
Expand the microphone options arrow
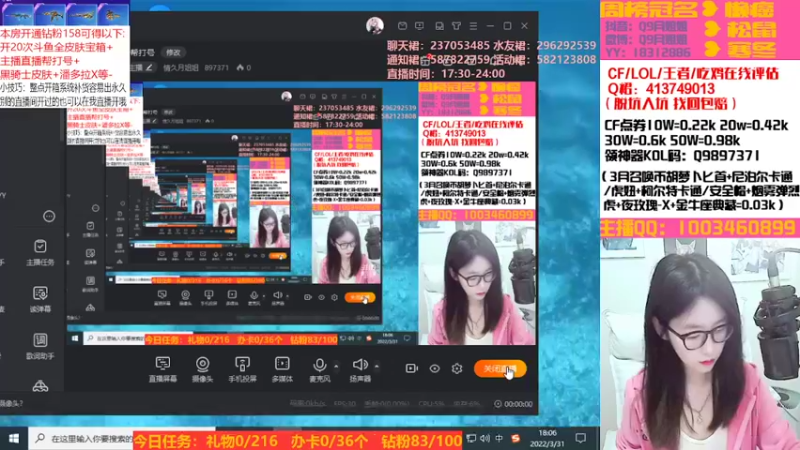(x=336, y=366)
